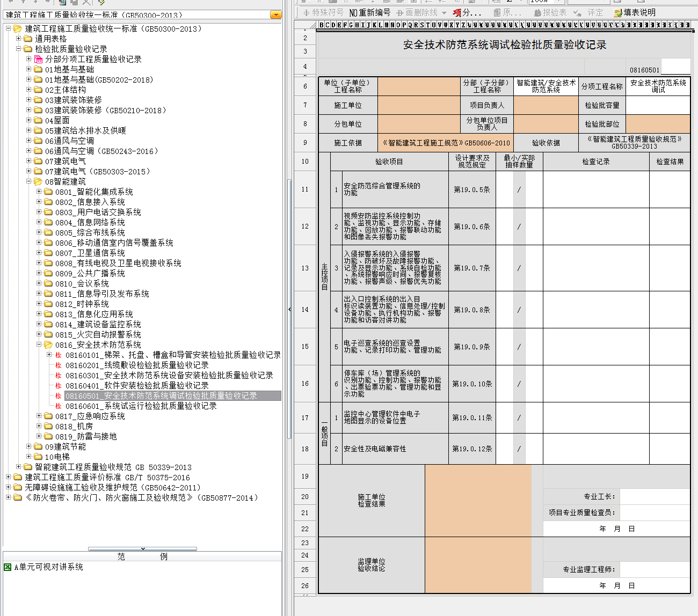Click the 施工单位检查结果 orange cell
This screenshot has height=616, width=698.
[x=478, y=501]
